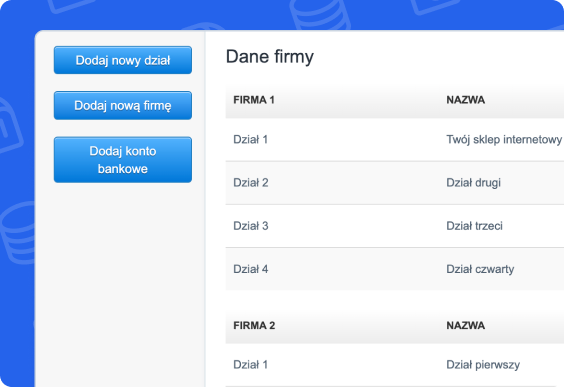The height and width of the screenshot is (387, 564).
Task: Click the Dodaj konto bankowe button
Action: tap(123, 160)
